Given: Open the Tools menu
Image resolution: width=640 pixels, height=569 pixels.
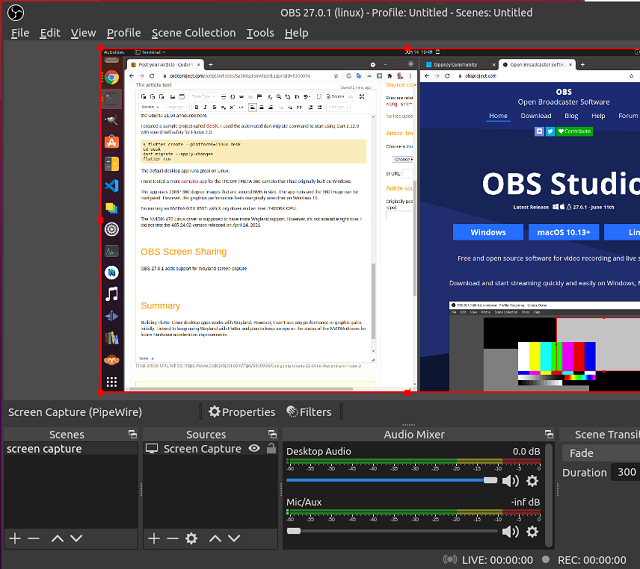Looking at the screenshot, I should (260, 33).
